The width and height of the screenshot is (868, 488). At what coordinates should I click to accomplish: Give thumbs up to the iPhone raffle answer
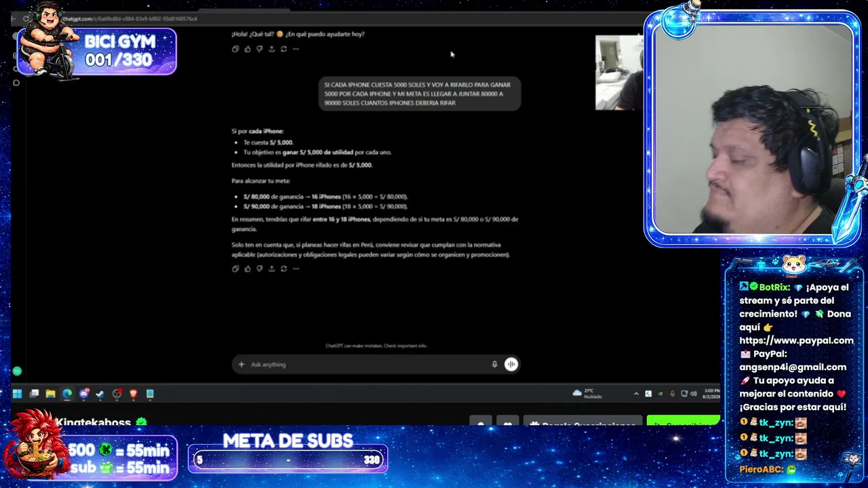click(248, 268)
